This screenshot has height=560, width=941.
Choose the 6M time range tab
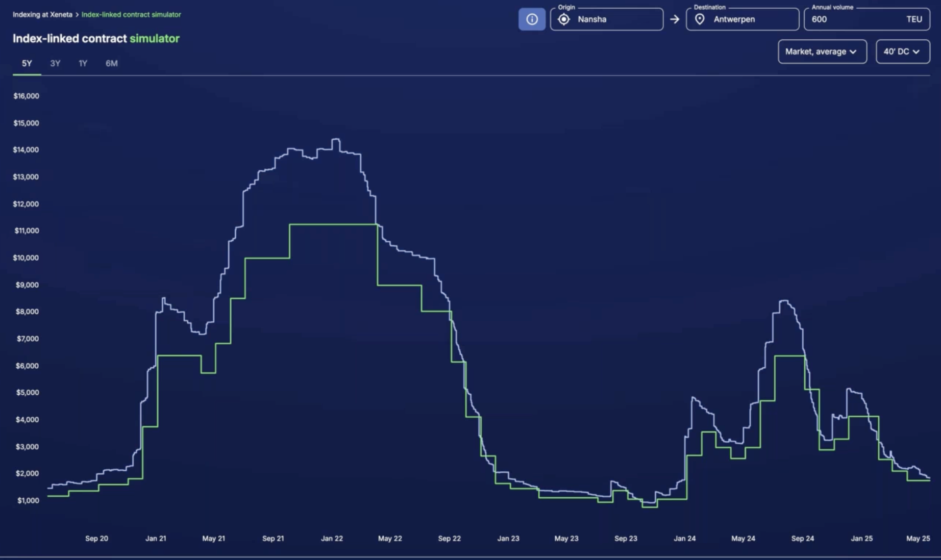point(111,63)
